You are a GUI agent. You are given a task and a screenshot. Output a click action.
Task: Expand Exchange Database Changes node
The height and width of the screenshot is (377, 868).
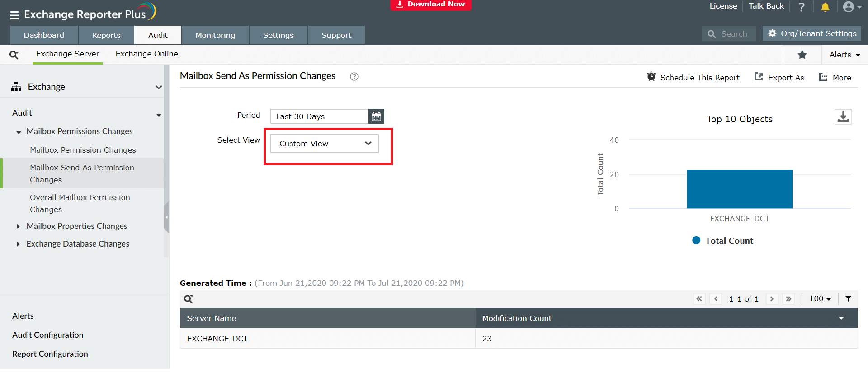[18, 244]
